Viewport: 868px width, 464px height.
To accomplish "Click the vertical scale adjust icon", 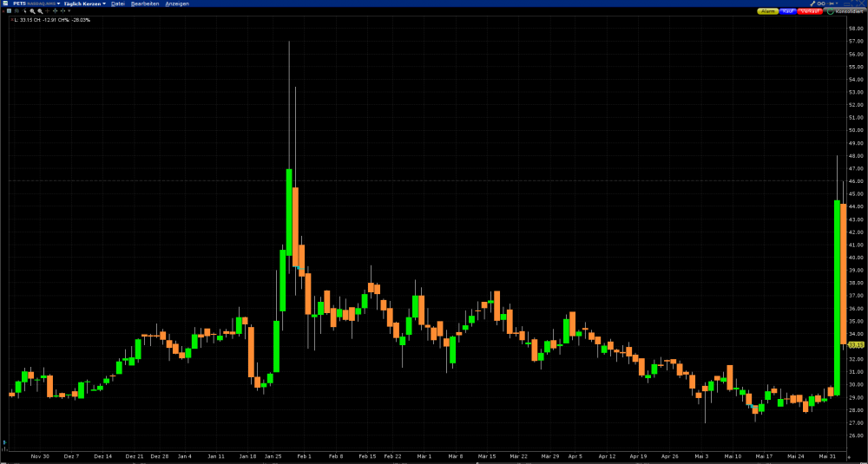I will 55,10.
